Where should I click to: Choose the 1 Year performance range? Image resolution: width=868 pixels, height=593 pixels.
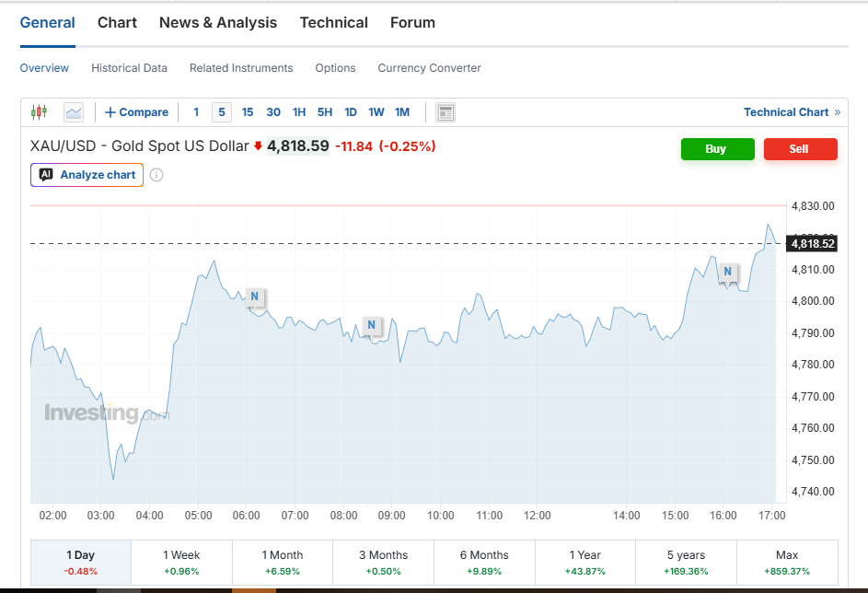pos(585,562)
